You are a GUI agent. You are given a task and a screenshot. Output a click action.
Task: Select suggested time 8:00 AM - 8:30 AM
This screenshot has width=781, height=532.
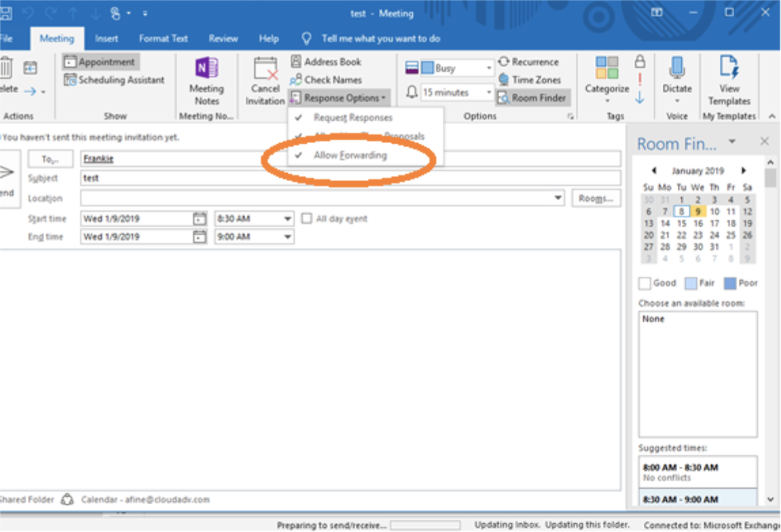coord(698,472)
